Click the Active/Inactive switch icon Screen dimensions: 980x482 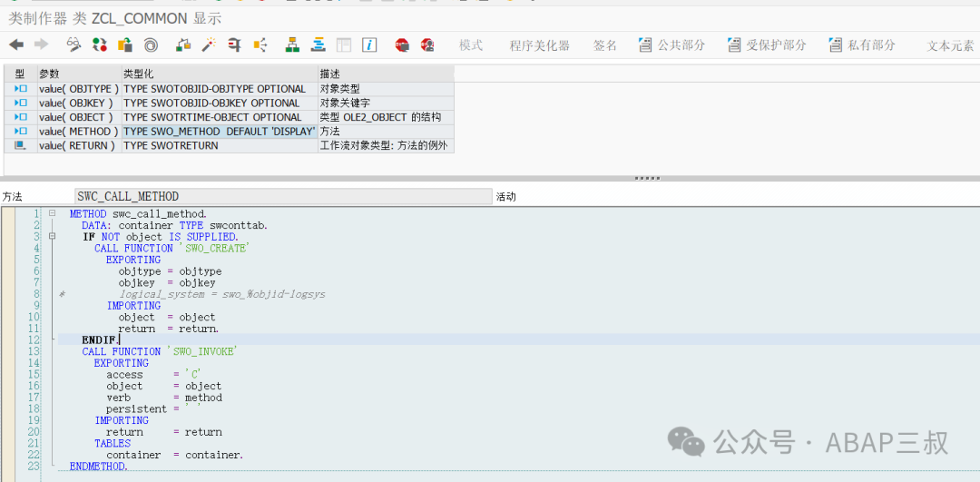[x=100, y=44]
